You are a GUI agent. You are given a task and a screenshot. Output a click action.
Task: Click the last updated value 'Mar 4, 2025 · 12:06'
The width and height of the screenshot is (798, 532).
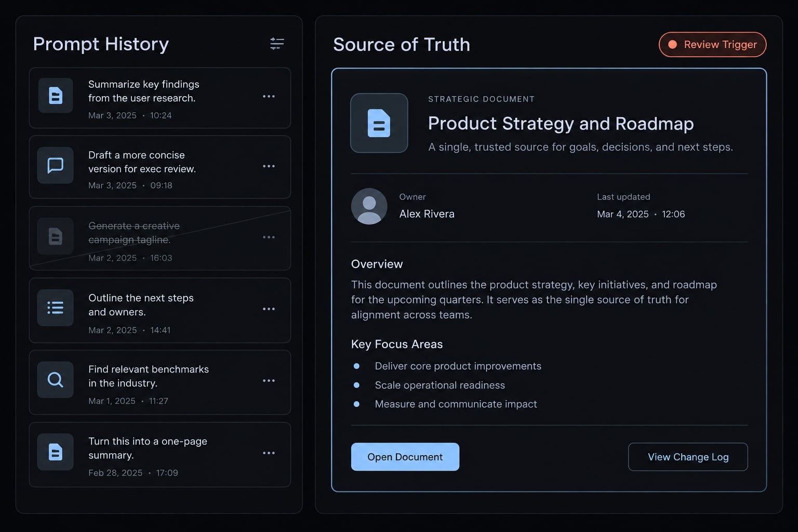(x=641, y=214)
